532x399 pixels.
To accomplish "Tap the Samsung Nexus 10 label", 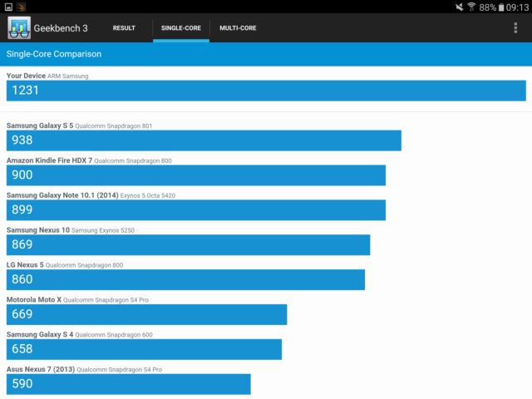I will pyautogui.click(x=38, y=230).
